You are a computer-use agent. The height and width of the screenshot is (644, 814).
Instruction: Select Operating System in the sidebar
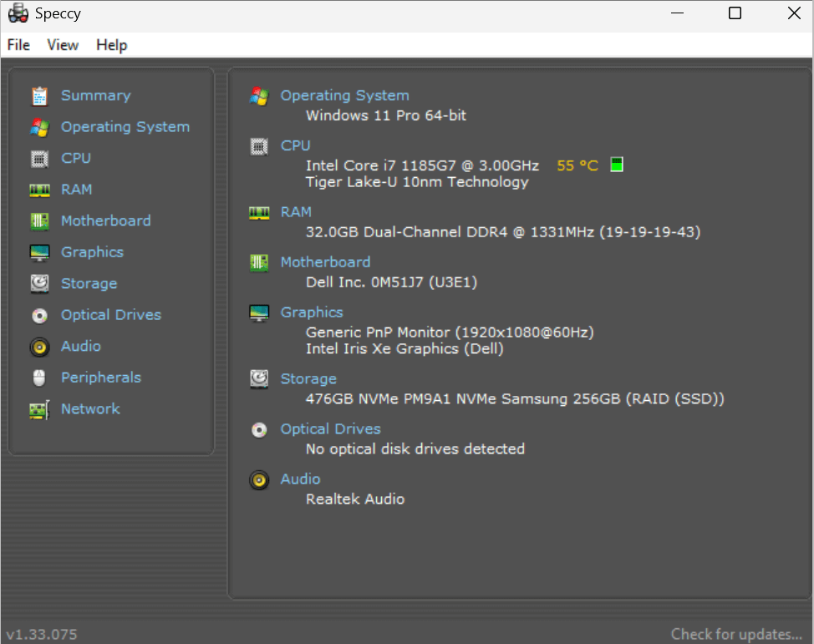coord(125,127)
